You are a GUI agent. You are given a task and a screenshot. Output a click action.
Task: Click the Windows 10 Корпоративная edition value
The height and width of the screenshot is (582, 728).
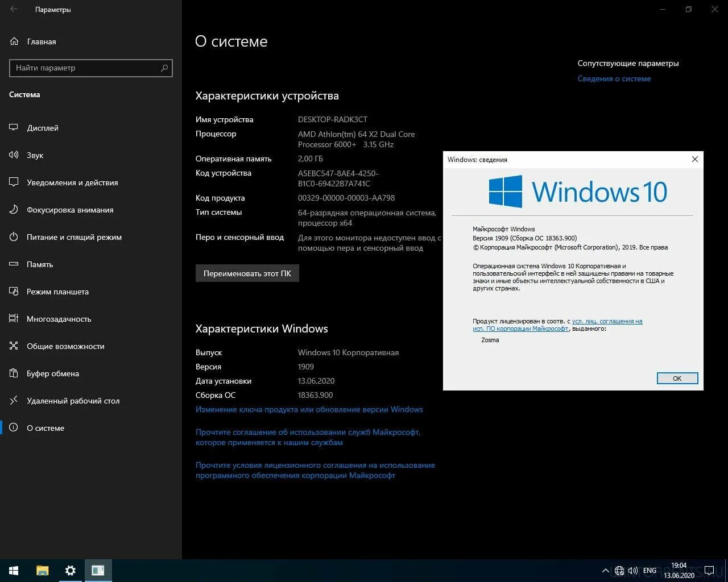[348, 352]
